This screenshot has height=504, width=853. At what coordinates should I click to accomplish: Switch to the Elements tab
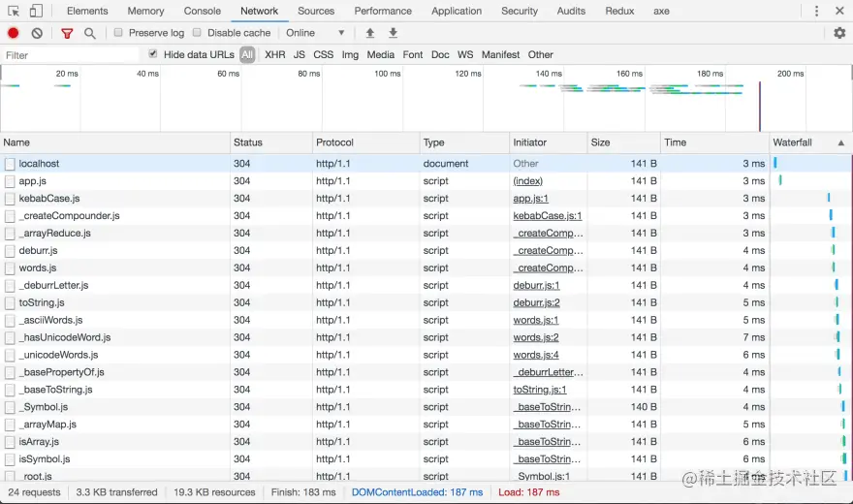87,11
